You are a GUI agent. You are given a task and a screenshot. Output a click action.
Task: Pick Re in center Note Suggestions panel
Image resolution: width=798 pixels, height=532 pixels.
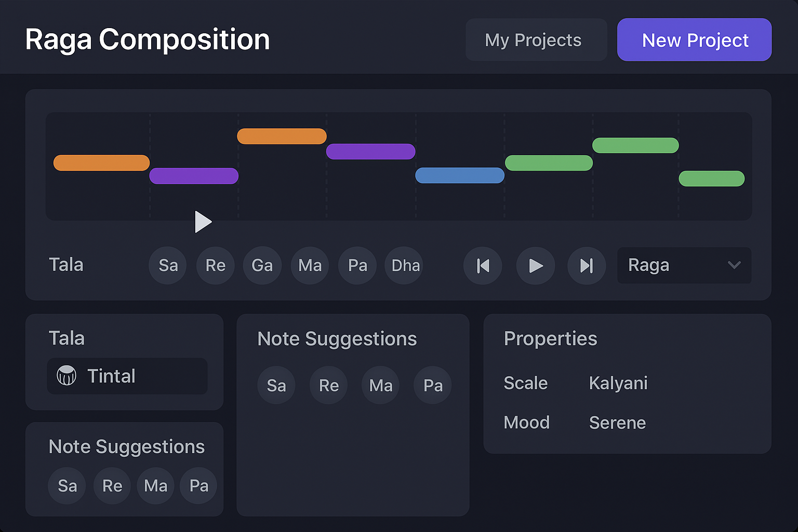coord(329,385)
